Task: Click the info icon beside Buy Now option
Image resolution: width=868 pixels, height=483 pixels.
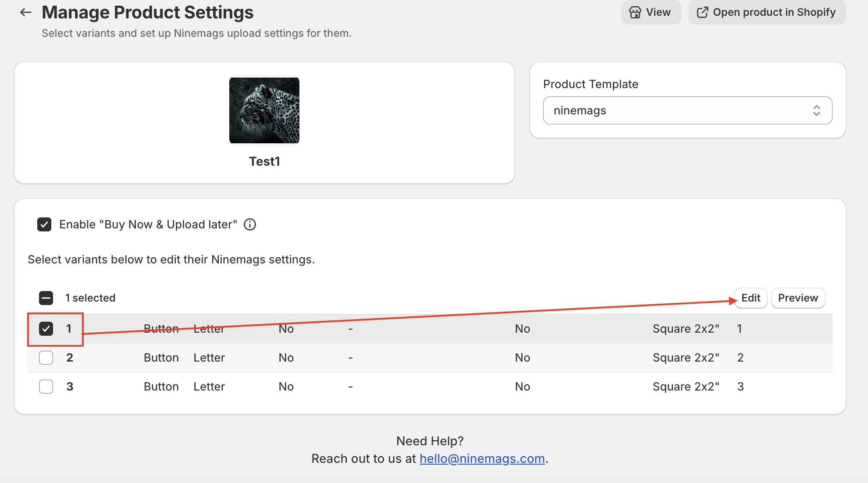Action: pyautogui.click(x=250, y=224)
